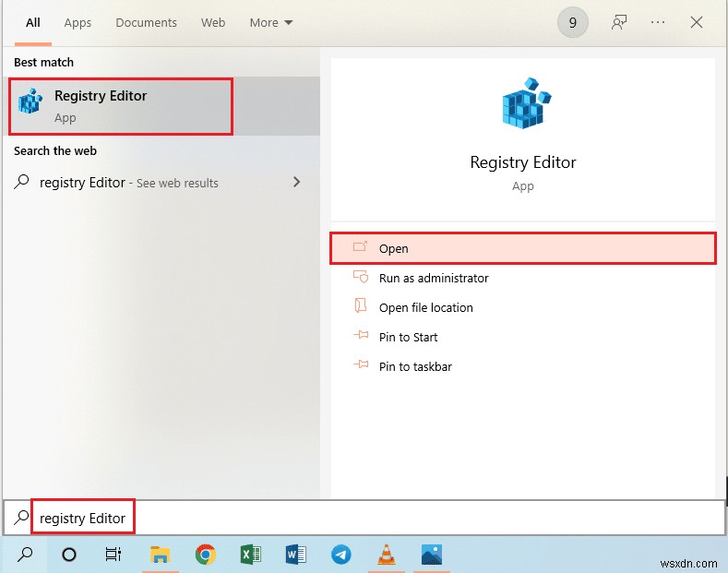The image size is (728, 573).
Task: Click the web search magnifier icon
Action: pyautogui.click(x=21, y=182)
